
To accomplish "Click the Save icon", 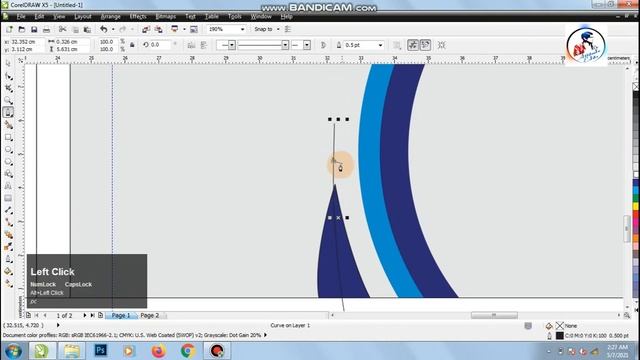I will (34, 29).
